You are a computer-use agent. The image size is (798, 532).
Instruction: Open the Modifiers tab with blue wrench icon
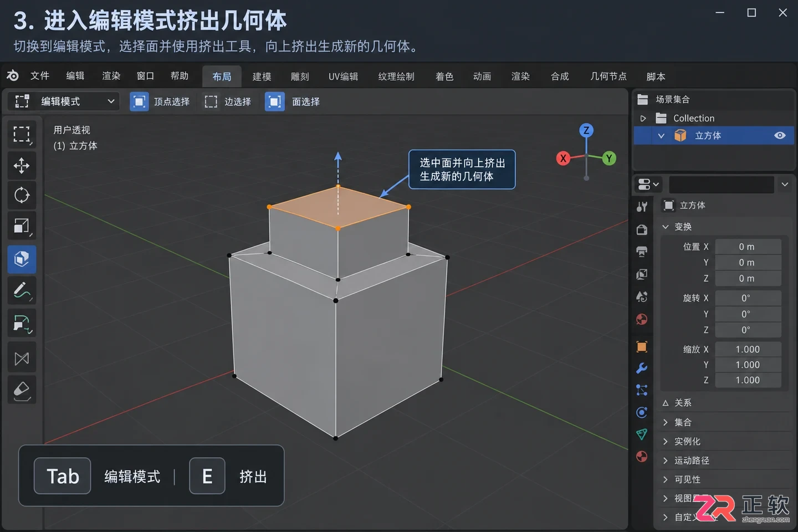click(x=642, y=368)
